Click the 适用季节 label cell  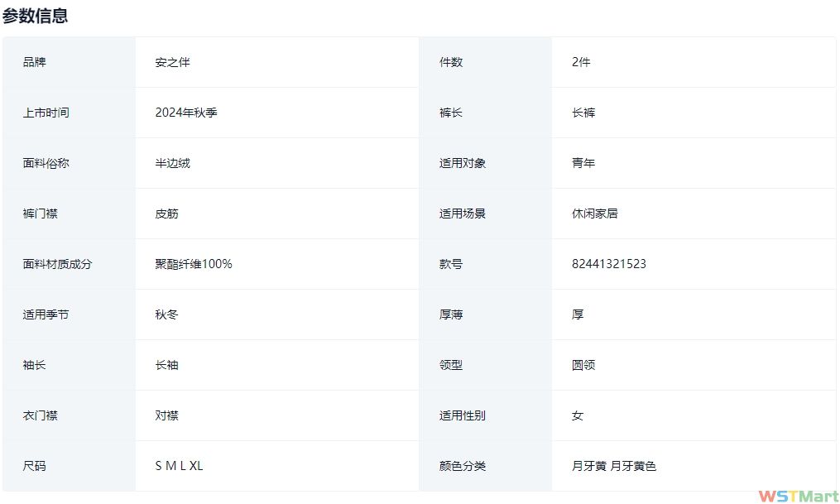46,314
